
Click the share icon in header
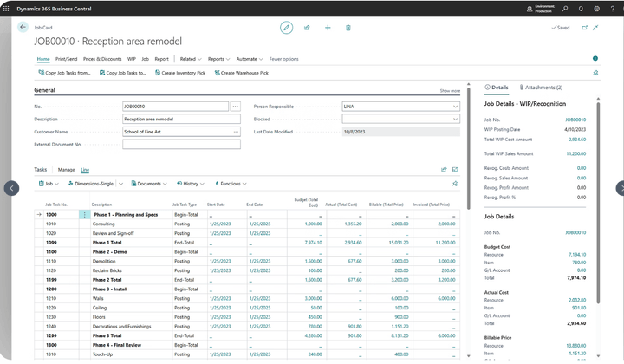[x=307, y=28]
